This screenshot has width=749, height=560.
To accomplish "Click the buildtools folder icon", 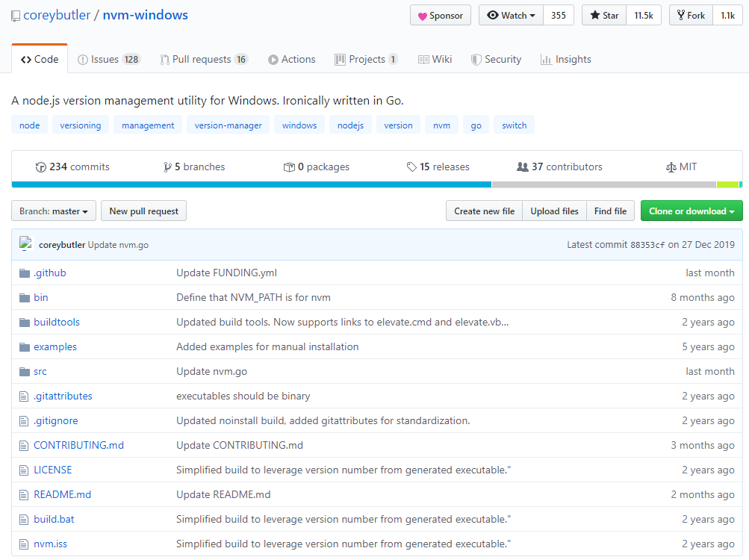I will click(x=25, y=323).
